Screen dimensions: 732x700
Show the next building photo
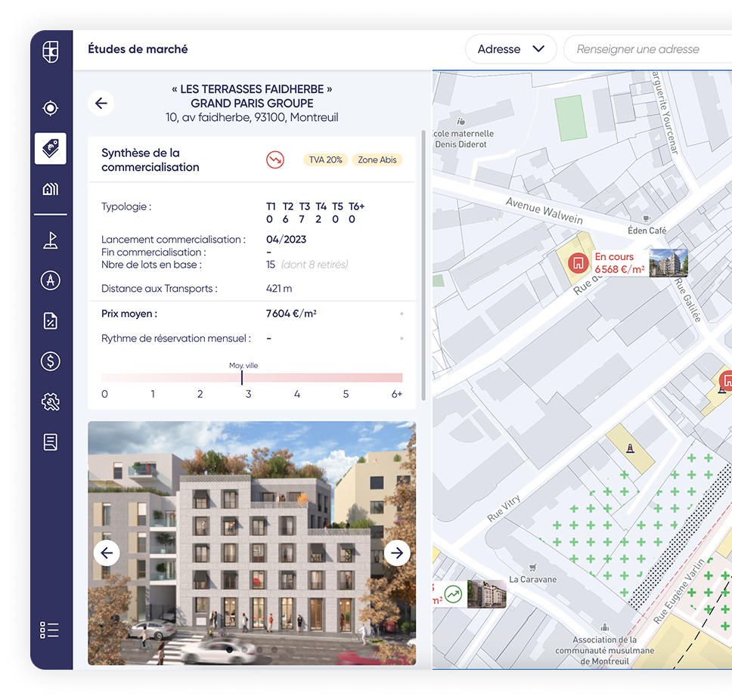pos(397,553)
